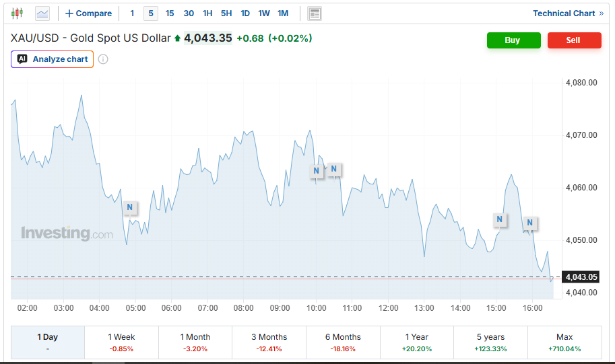This screenshot has width=615, height=364.
Task: Select the 1 Week range tab
Action: tap(122, 342)
